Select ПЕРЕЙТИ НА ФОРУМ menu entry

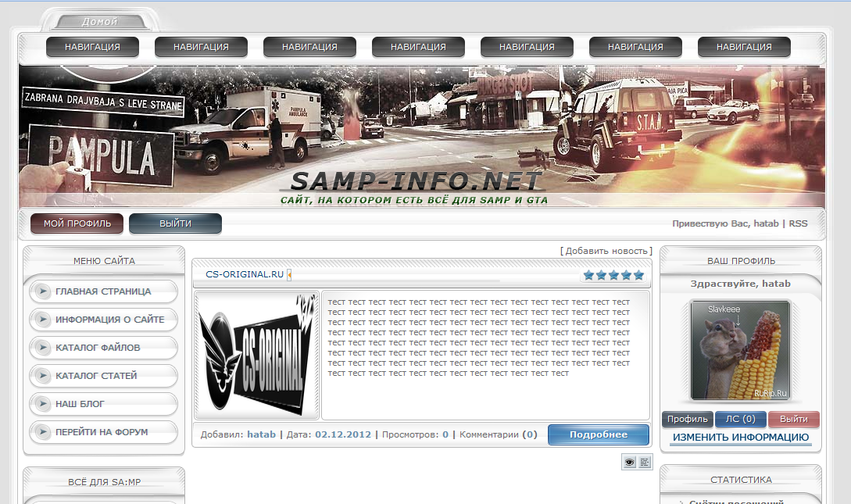pyautogui.click(x=104, y=432)
